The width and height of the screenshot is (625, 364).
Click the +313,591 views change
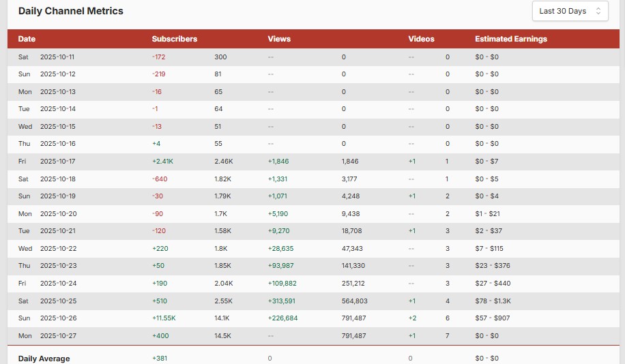(281, 301)
